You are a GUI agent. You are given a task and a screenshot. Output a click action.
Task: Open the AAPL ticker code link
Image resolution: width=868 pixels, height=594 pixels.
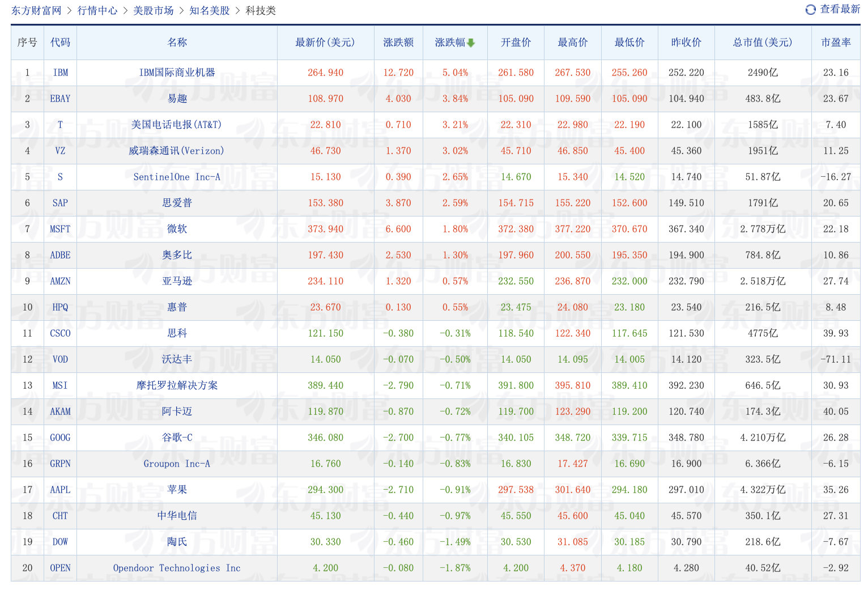click(x=60, y=490)
